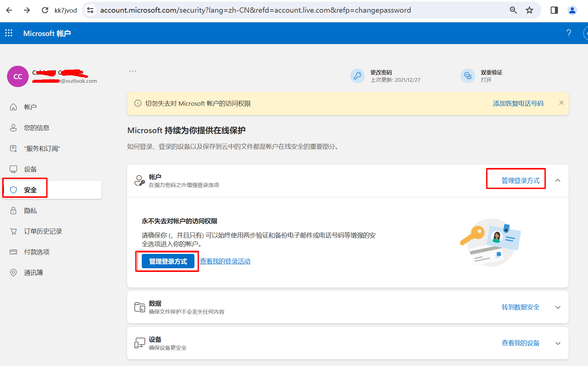Dismiss the yellow warning banner
588x366 pixels.
tap(561, 103)
